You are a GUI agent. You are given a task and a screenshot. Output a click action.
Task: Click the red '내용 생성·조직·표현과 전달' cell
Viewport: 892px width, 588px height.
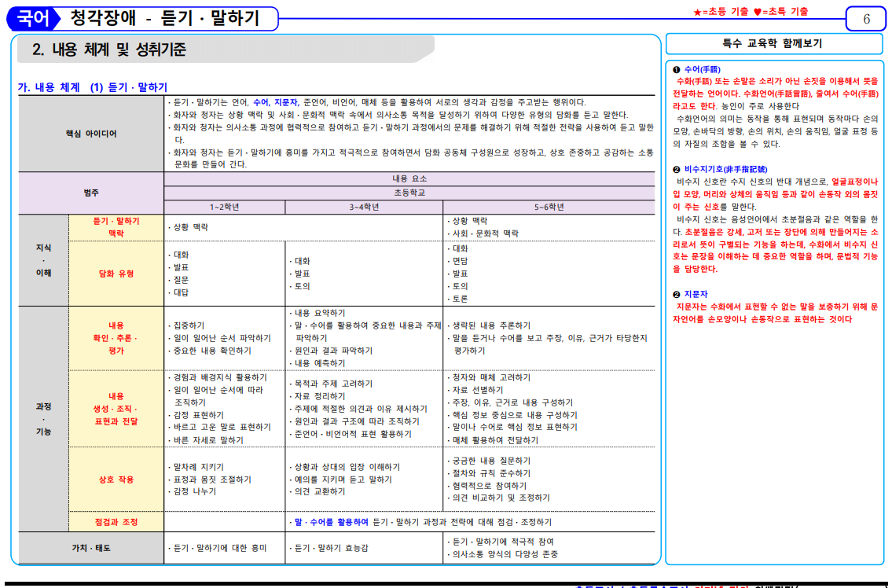coord(116,409)
